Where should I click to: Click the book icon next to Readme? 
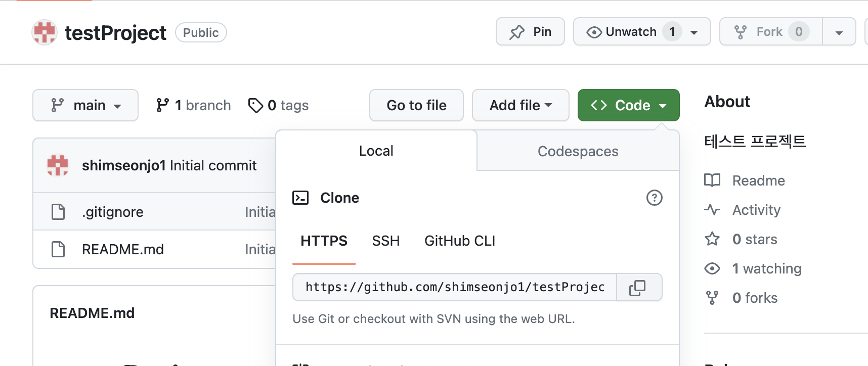713,180
